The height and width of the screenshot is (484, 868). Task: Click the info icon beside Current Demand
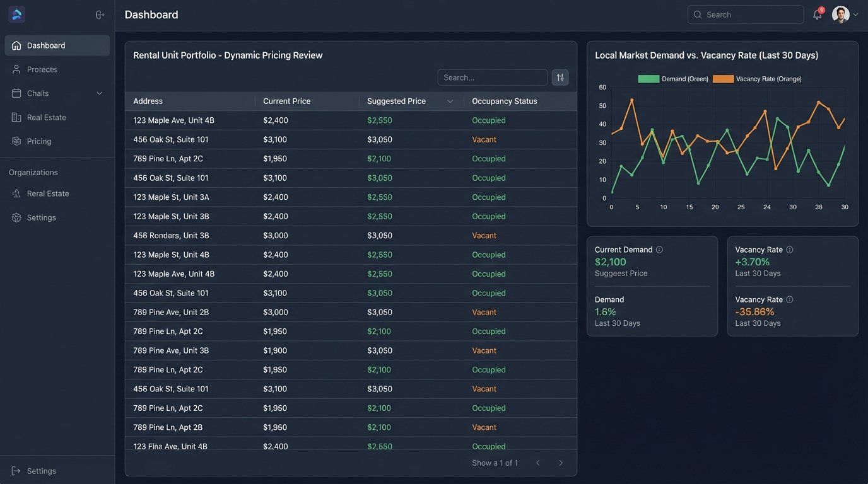click(659, 250)
